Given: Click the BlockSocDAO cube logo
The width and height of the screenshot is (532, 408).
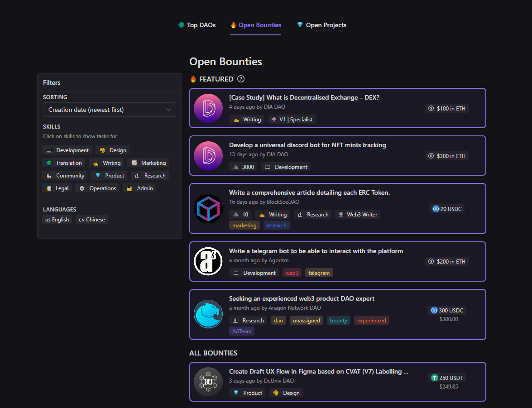Looking at the screenshot, I should pyautogui.click(x=208, y=208).
